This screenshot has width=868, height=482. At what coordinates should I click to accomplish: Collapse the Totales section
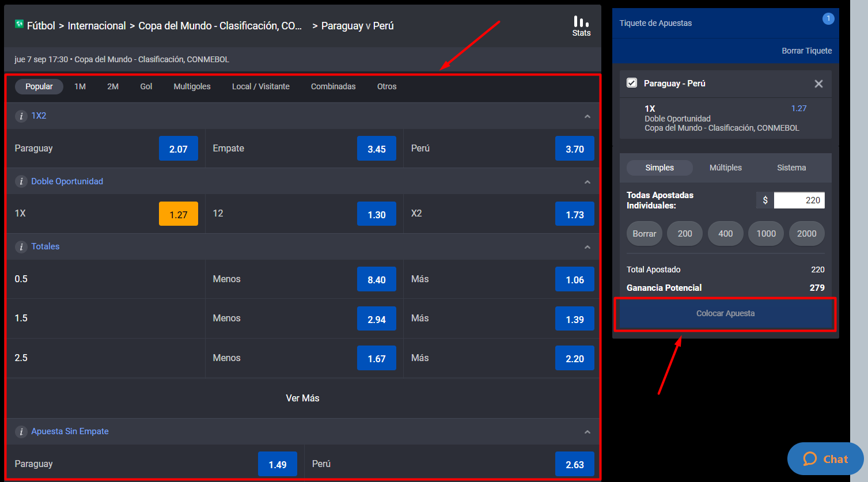[587, 247]
